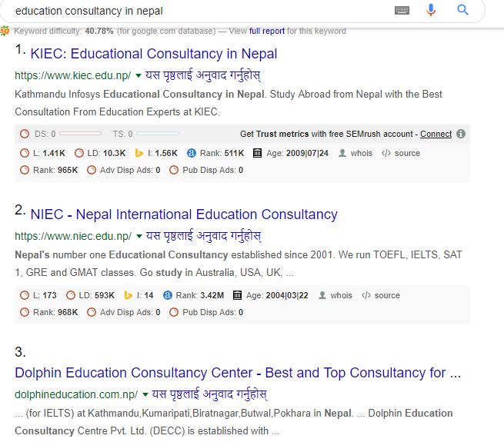Click the info icon beside Connect
The height and width of the screenshot is (442, 504).
pos(461,134)
